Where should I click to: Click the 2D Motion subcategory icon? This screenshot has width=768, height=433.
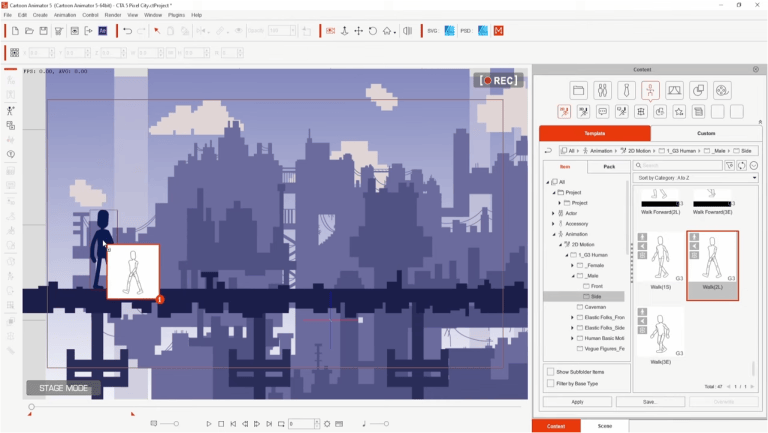point(564,112)
